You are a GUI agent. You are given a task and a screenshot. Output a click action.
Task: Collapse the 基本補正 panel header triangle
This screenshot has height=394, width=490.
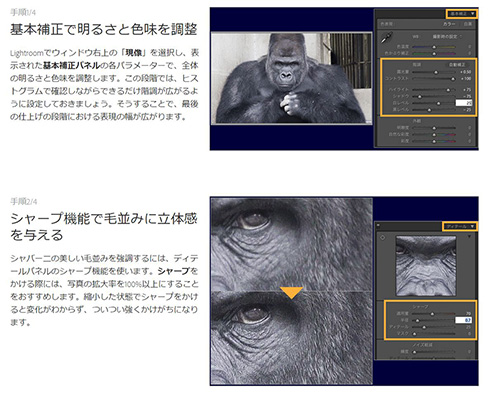[473, 14]
